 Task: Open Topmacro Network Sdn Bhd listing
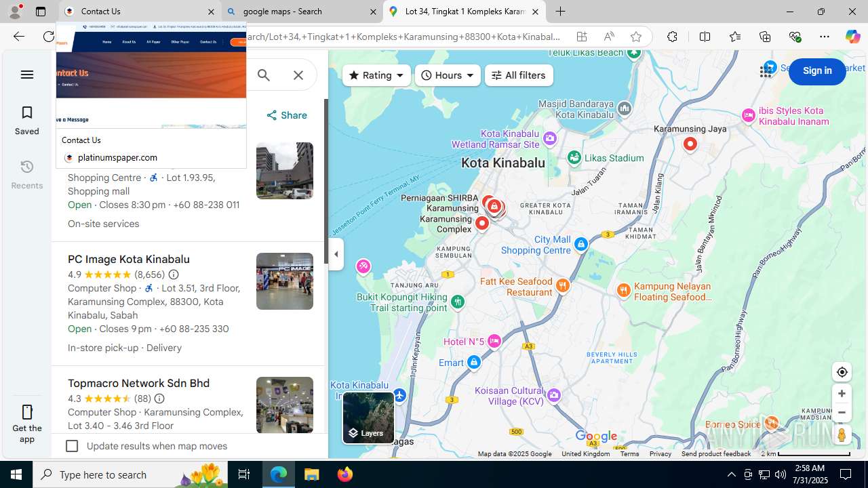[138, 384]
